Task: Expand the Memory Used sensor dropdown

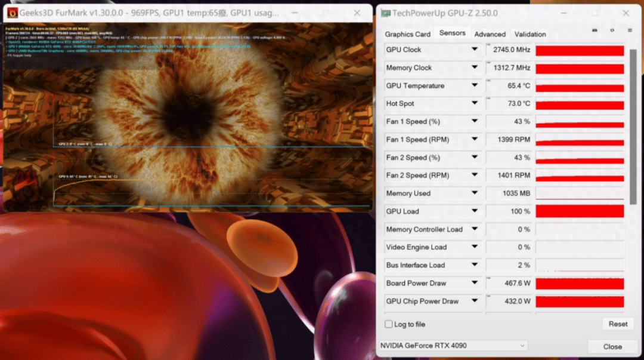Action: pos(475,193)
